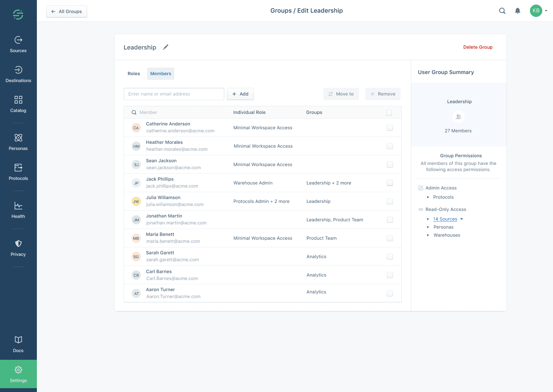Open the Catalog section
Viewport: 553px width, 392px height.
click(18, 104)
